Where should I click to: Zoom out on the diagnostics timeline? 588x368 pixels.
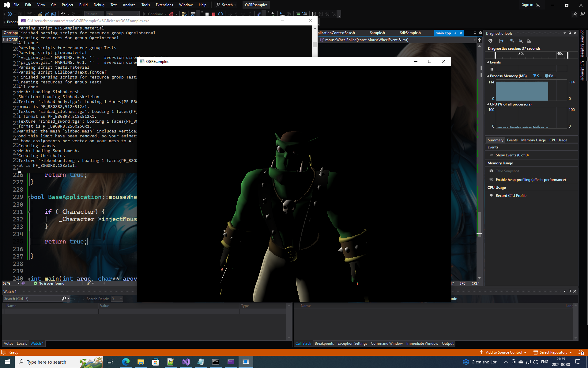click(520, 41)
